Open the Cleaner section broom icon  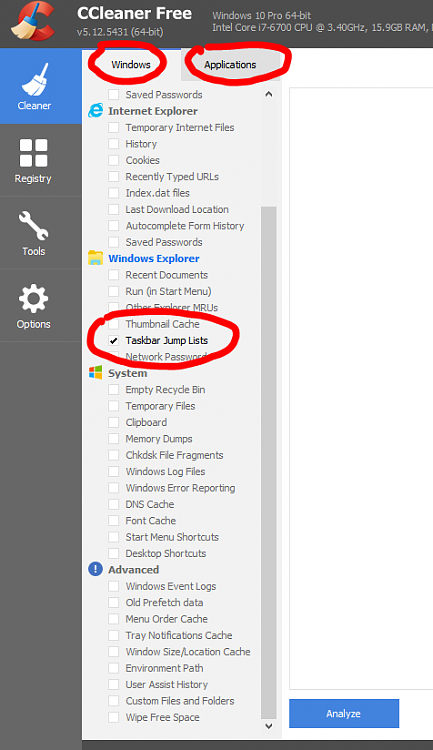coord(34,79)
